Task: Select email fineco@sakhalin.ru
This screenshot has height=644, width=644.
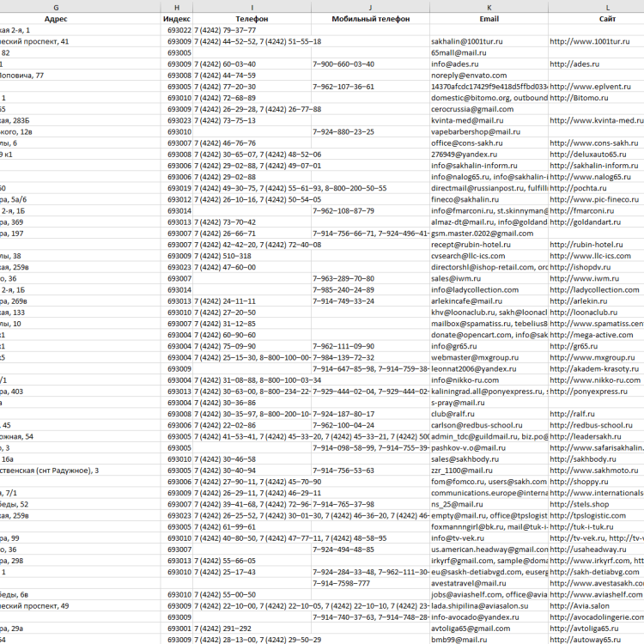Action: (465, 199)
